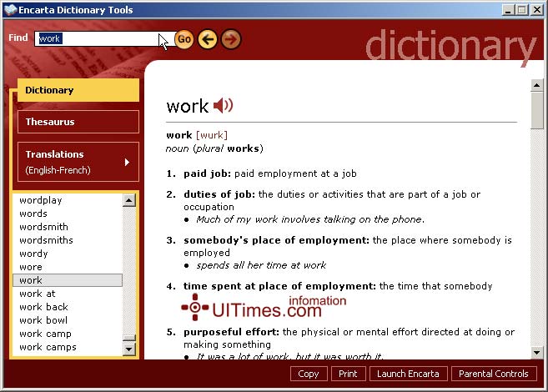Click definition pane scrollbar thumb
The width and height of the screenshot is (548, 392).
point(537,110)
